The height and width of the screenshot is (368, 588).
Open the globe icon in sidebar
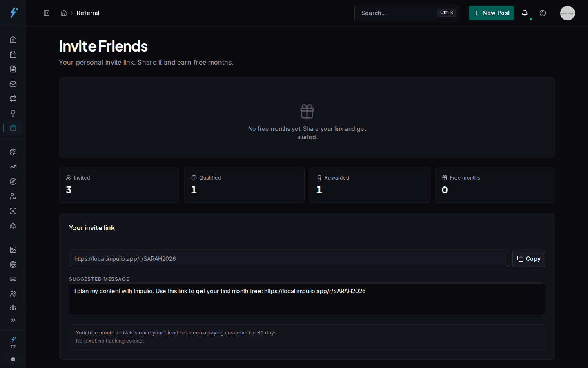tap(13, 265)
